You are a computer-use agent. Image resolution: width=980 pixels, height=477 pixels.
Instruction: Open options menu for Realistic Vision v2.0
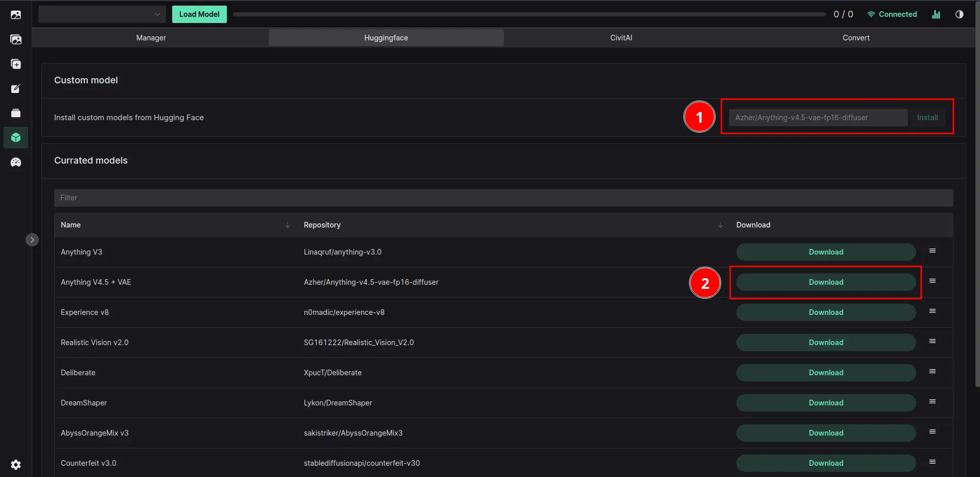point(932,341)
